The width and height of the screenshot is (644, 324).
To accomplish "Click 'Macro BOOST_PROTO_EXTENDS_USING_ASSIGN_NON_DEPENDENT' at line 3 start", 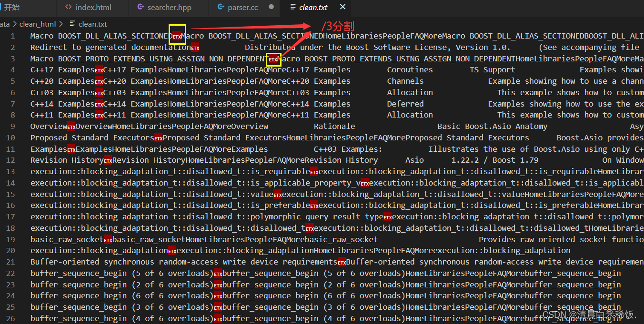I will (x=150, y=59).
